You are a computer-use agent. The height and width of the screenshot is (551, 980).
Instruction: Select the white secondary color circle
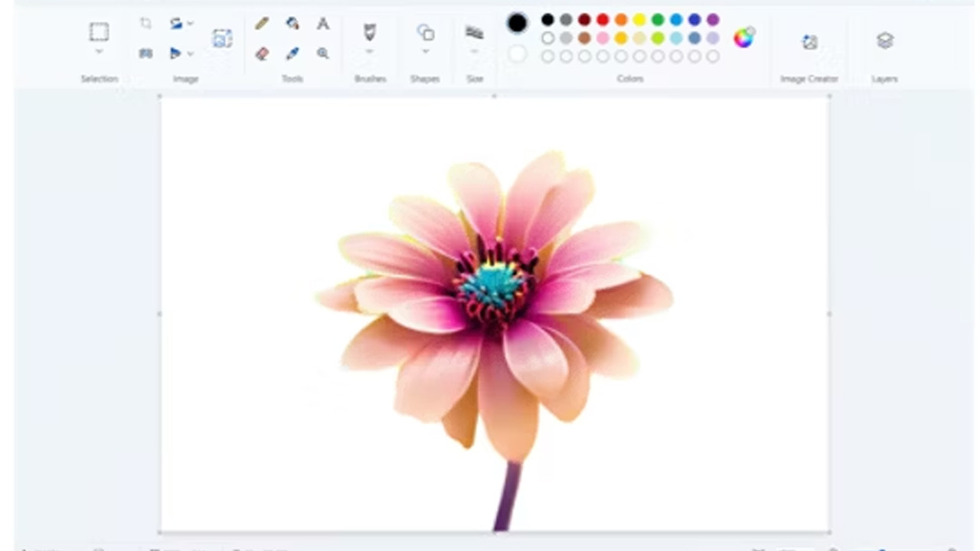point(518,54)
